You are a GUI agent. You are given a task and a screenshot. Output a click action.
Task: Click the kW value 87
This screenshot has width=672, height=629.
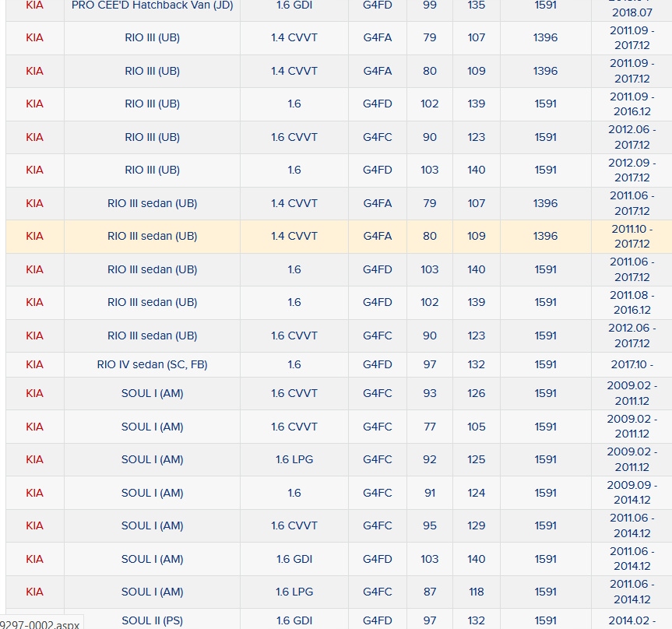click(x=429, y=592)
